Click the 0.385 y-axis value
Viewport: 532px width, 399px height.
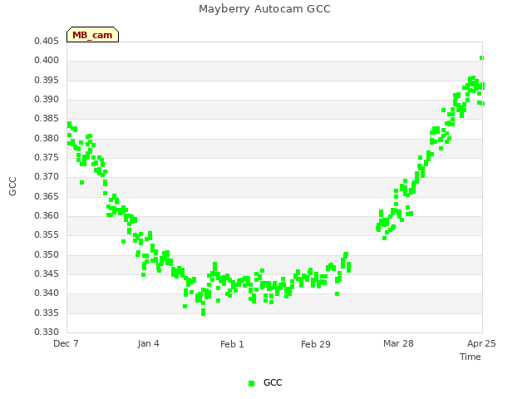click(47, 119)
